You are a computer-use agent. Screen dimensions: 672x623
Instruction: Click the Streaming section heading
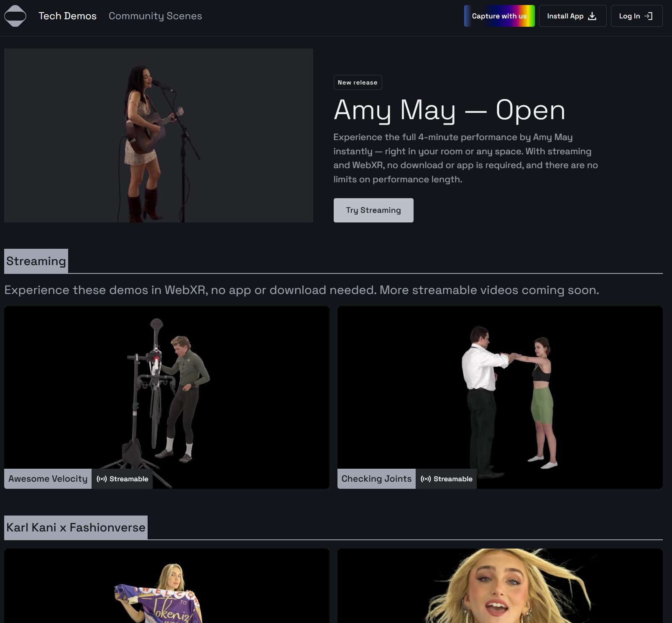36,261
